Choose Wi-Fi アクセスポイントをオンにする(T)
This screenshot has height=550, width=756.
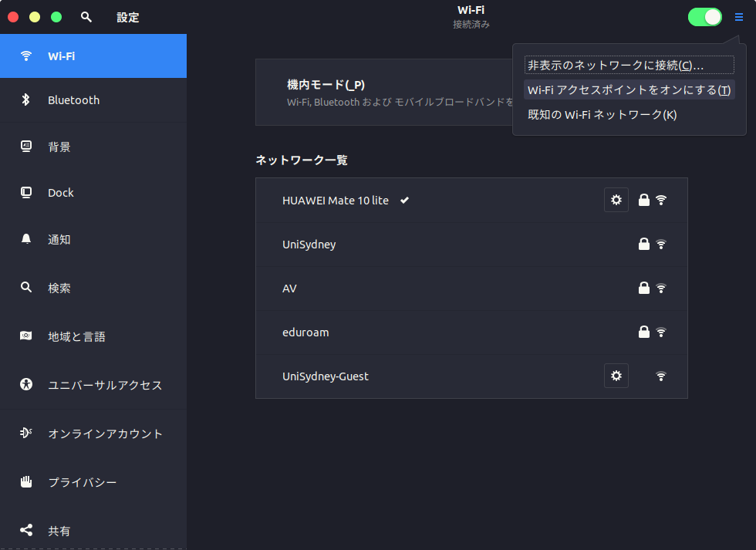tap(629, 89)
